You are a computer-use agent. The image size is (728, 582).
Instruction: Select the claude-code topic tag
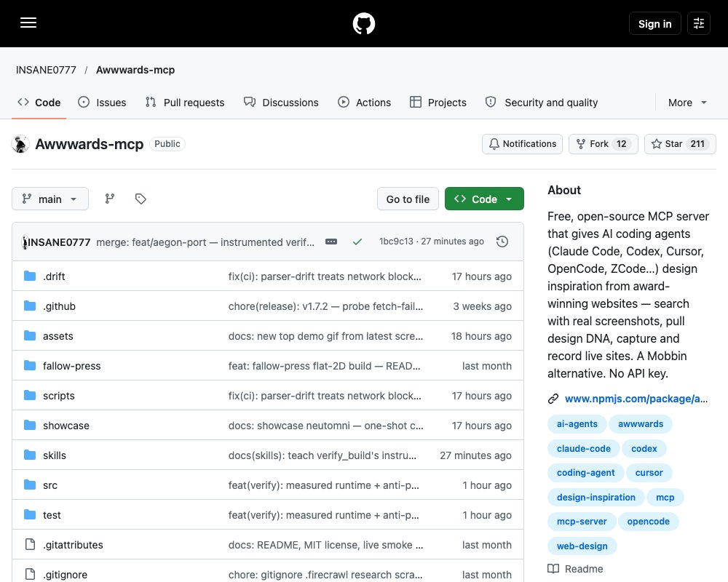coord(584,448)
